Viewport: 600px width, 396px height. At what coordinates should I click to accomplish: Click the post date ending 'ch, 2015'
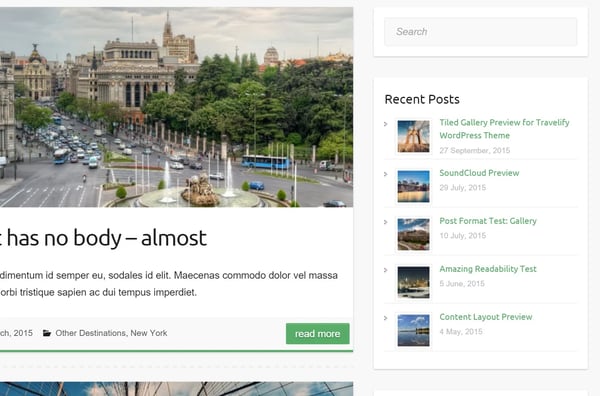pyautogui.click(x=16, y=333)
